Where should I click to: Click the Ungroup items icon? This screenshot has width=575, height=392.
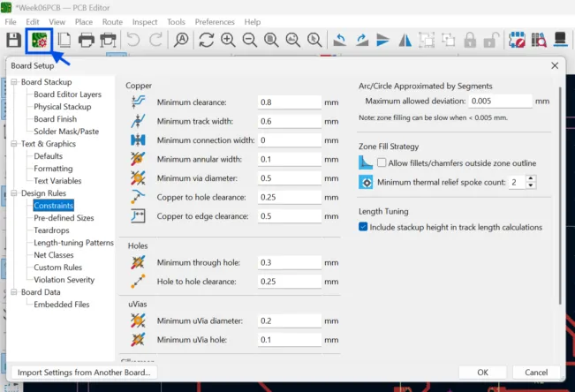coord(448,40)
